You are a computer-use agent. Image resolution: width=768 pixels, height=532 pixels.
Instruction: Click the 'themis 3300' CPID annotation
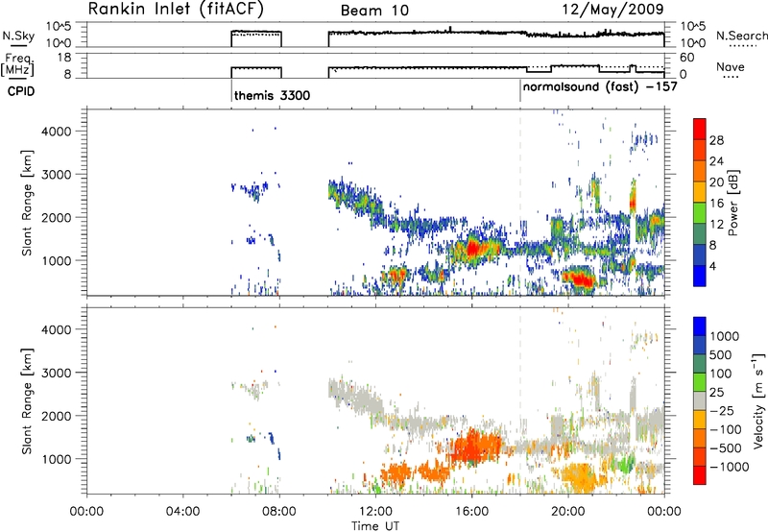pos(272,95)
